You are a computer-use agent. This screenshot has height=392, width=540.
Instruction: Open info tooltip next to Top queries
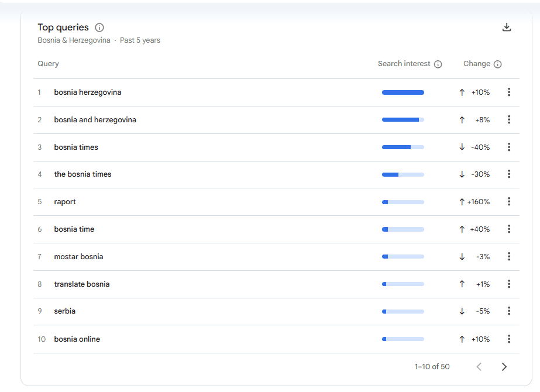pos(99,27)
